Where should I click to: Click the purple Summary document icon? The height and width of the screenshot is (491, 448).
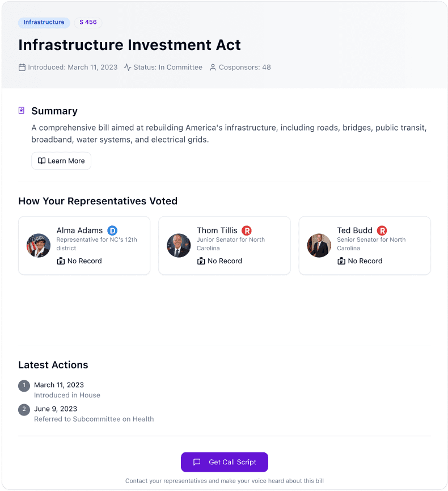pos(22,110)
